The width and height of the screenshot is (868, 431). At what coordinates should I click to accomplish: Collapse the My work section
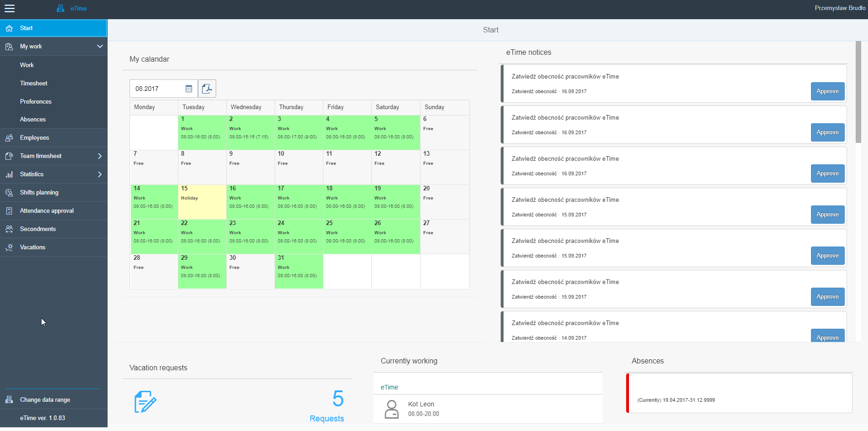point(99,46)
